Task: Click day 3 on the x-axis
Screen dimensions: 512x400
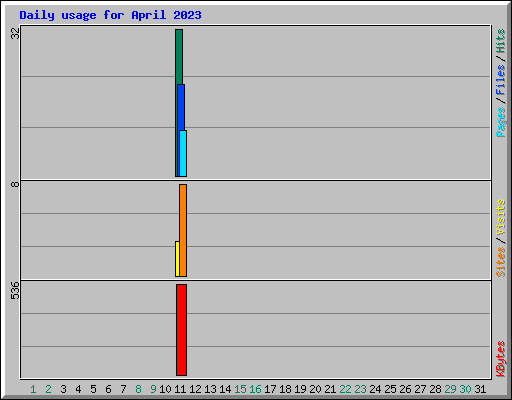Action: tap(63, 389)
